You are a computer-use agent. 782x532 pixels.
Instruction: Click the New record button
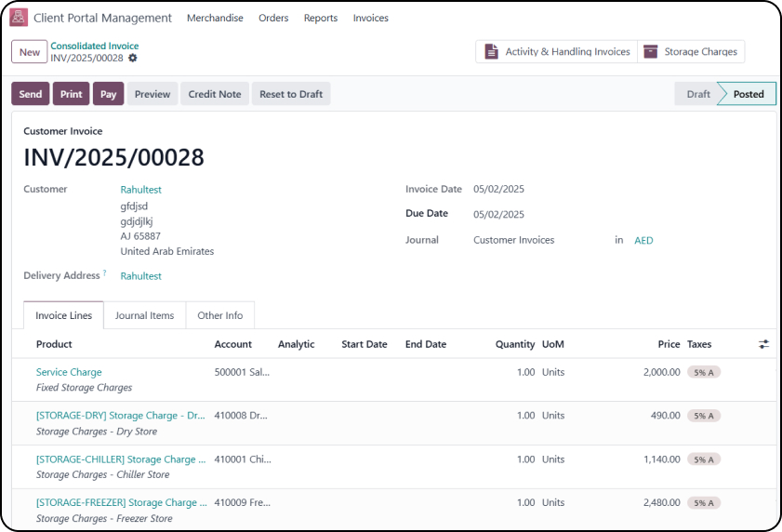pos(30,52)
